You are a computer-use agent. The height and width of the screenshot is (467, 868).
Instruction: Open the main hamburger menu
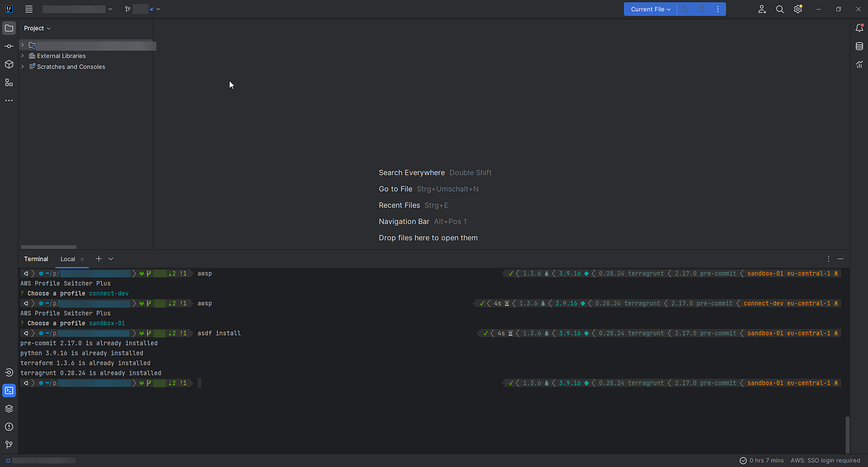pos(29,9)
